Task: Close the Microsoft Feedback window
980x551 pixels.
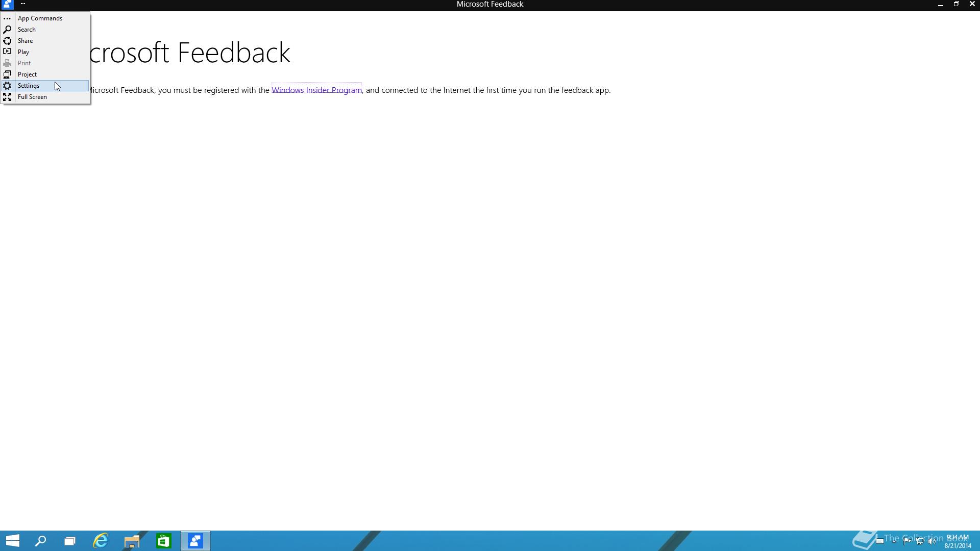Action: (x=972, y=4)
